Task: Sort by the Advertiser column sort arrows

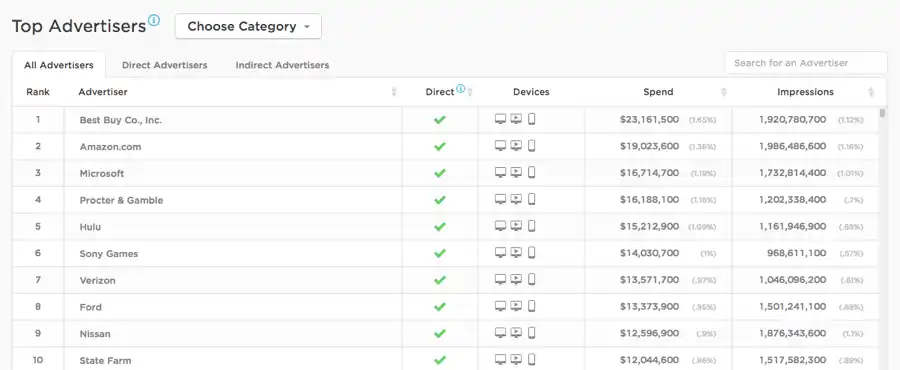Action: [x=394, y=92]
